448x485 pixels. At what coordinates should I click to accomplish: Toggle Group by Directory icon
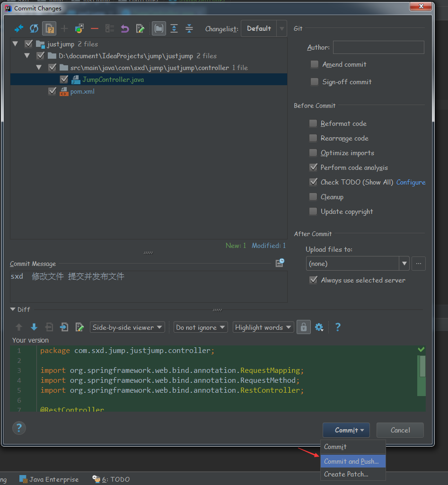[158, 29]
